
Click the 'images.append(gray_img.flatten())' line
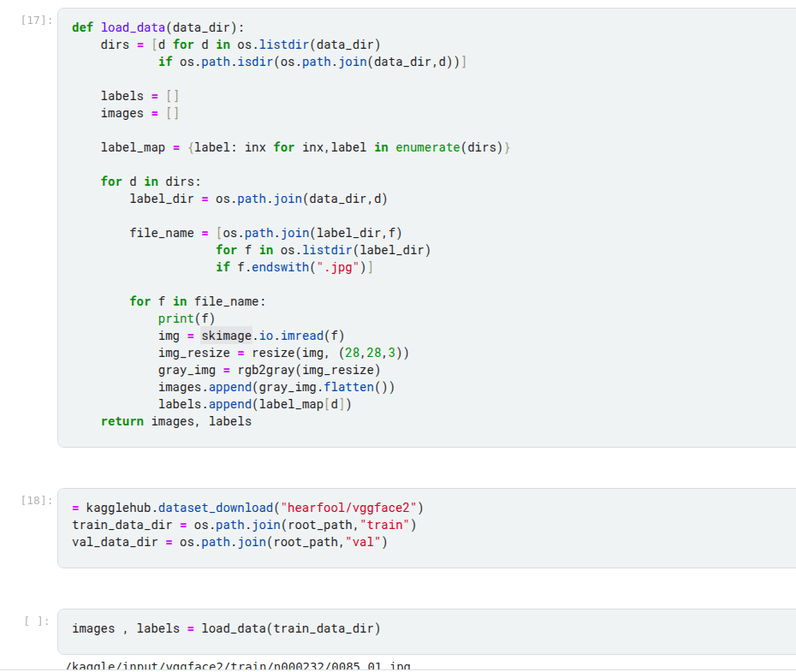[276, 387]
